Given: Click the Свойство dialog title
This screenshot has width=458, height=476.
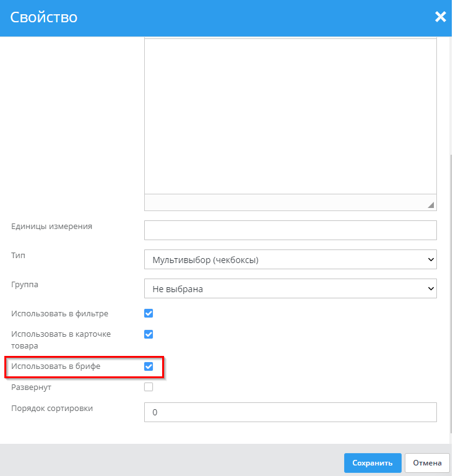Looking at the screenshot, I should (44, 17).
